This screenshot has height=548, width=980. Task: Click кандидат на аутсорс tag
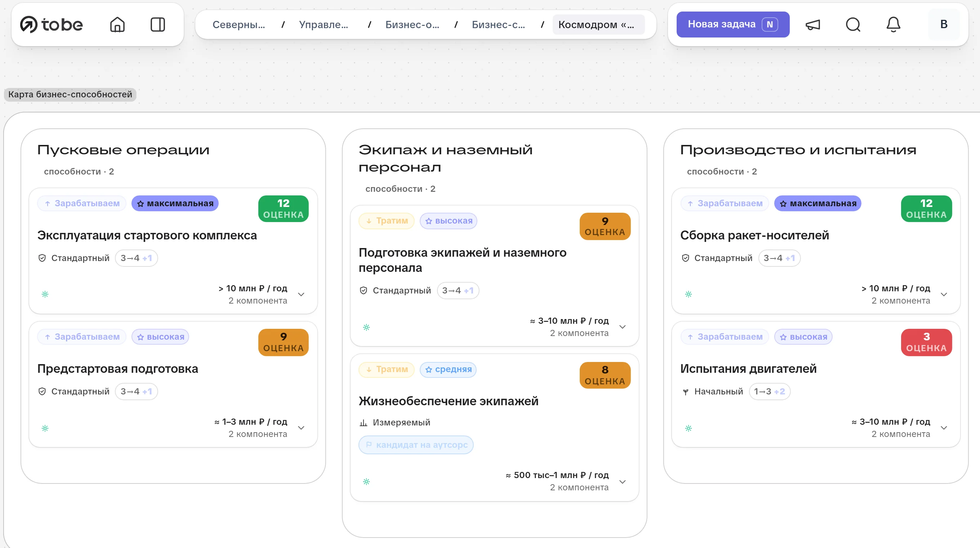click(x=416, y=445)
